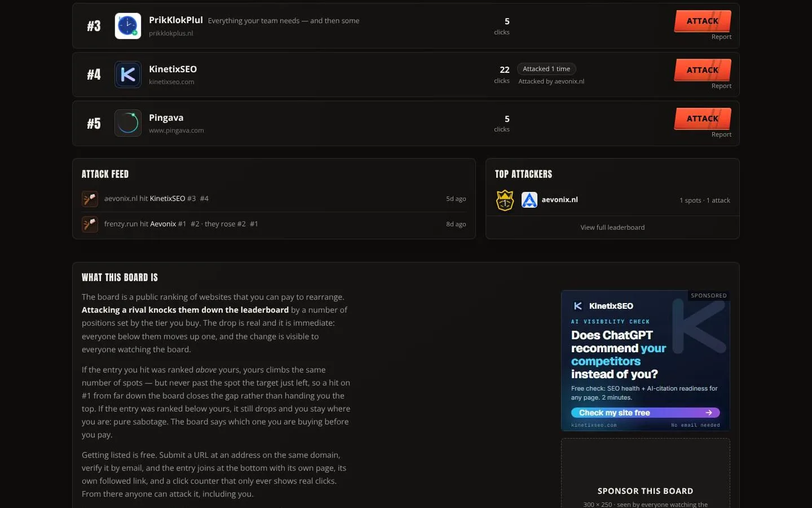Report the KinetixSEO entry

[x=721, y=86]
